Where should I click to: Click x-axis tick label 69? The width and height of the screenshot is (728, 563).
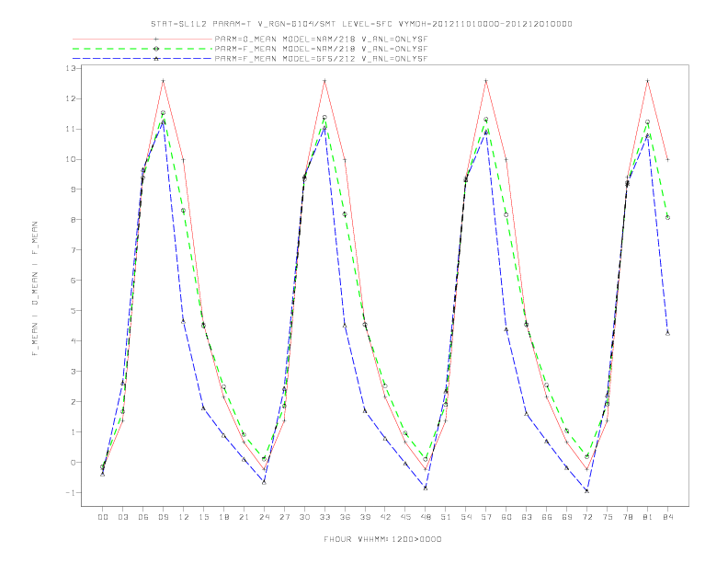click(x=567, y=517)
